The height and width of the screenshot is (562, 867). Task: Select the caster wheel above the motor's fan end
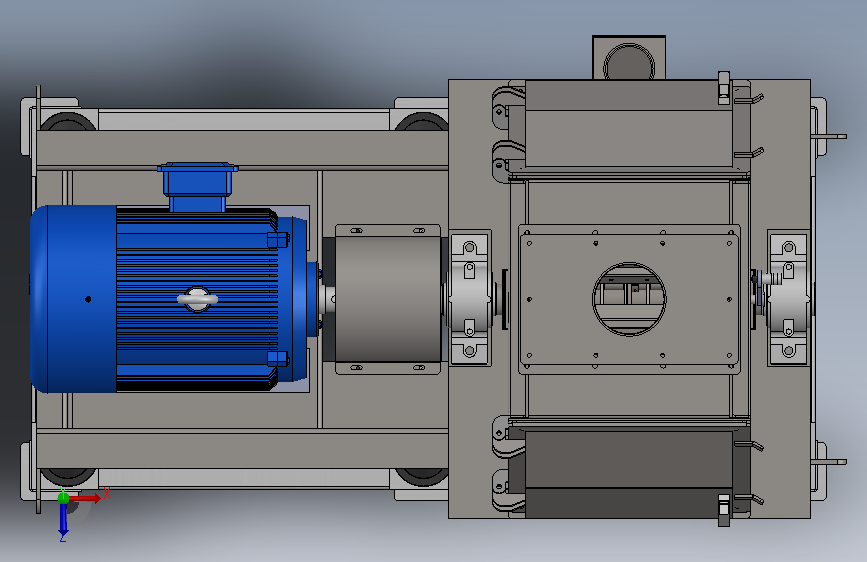pos(68,121)
